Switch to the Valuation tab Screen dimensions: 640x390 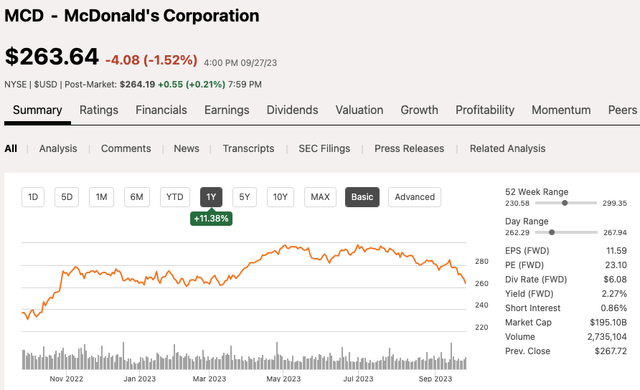tap(359, 110)
